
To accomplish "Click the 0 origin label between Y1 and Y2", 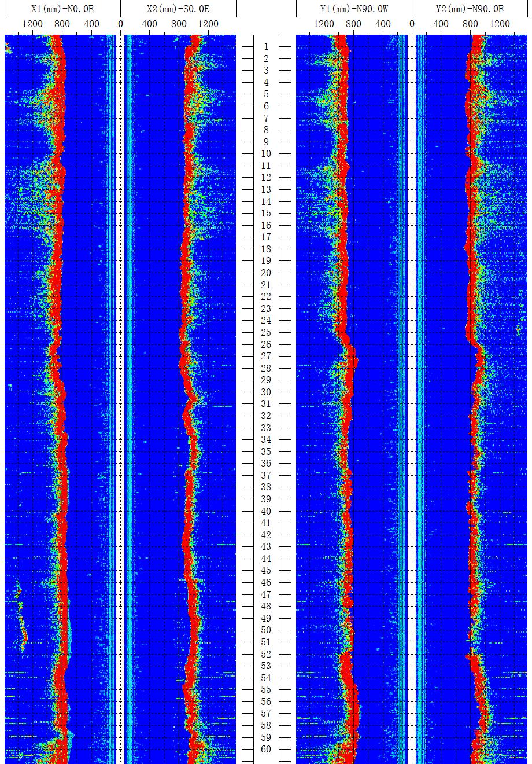I will coord(412,24).
